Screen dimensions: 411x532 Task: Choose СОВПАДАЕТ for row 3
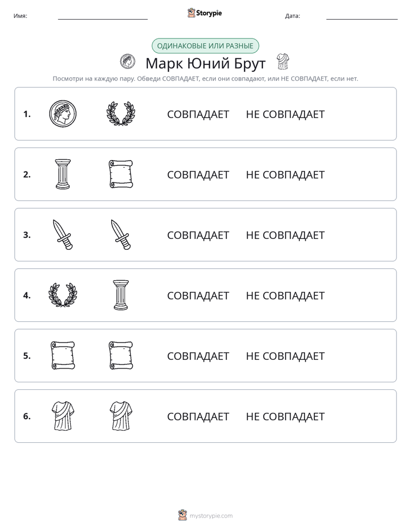pyautogui.click(x=198, y=235)
